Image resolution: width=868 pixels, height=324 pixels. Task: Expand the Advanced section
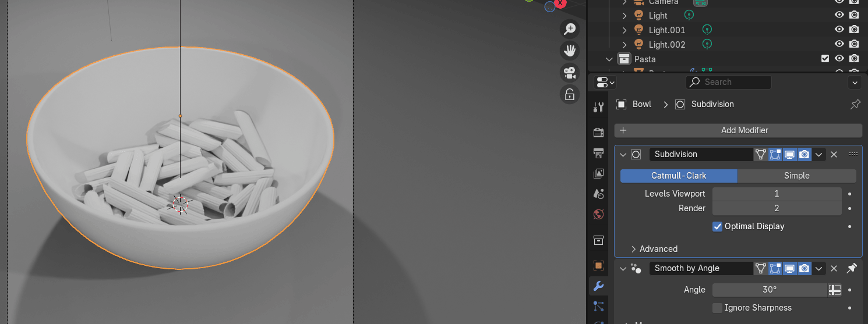pyautogui.click(x=634, y=249)
